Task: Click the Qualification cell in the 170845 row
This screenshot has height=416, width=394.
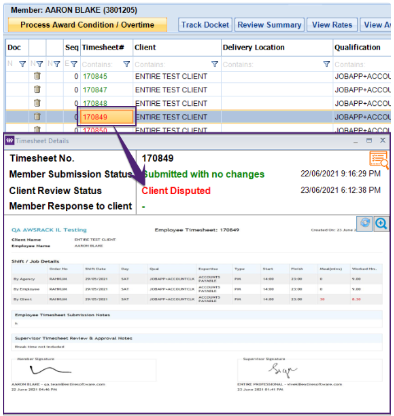Action: (x=362, y=76)
